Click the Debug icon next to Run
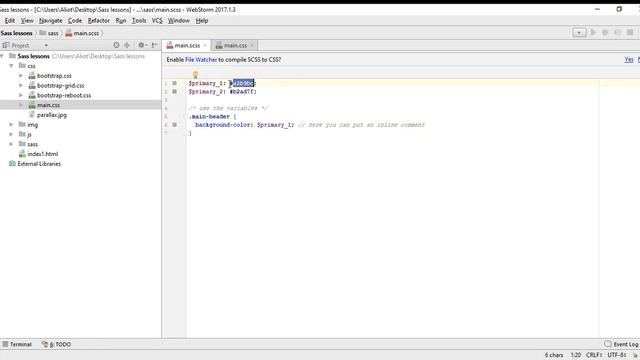Screen dimensions: 640x360 tap(606, 32)
